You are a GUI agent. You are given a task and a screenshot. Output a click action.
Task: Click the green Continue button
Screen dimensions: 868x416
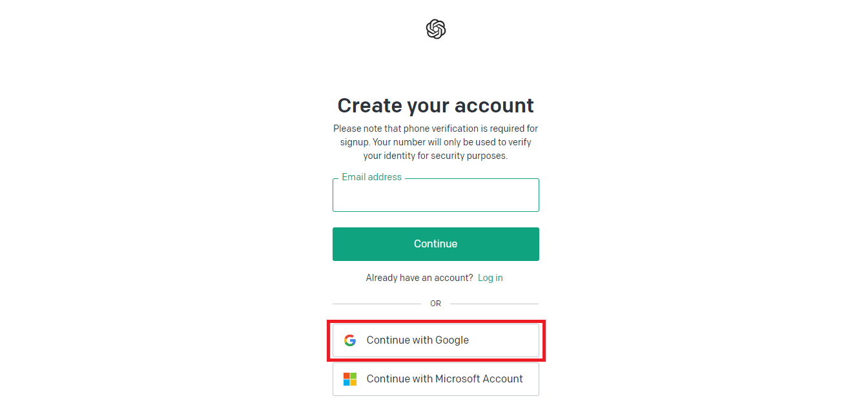(436, 244)
